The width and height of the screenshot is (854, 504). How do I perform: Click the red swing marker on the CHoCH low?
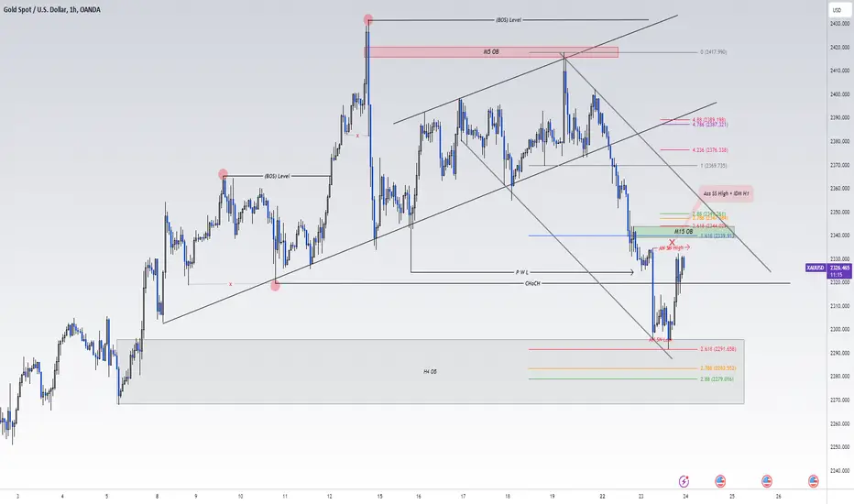(275, 286)
